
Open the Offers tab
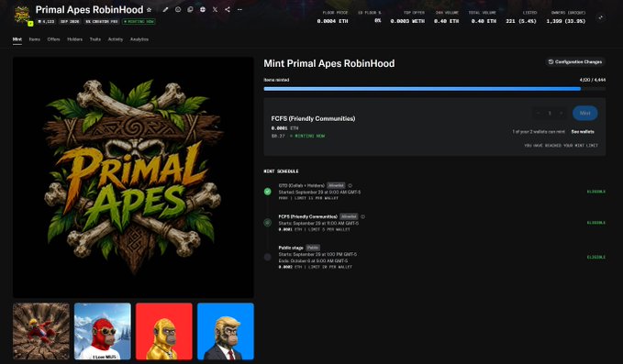tap(53, 39)
